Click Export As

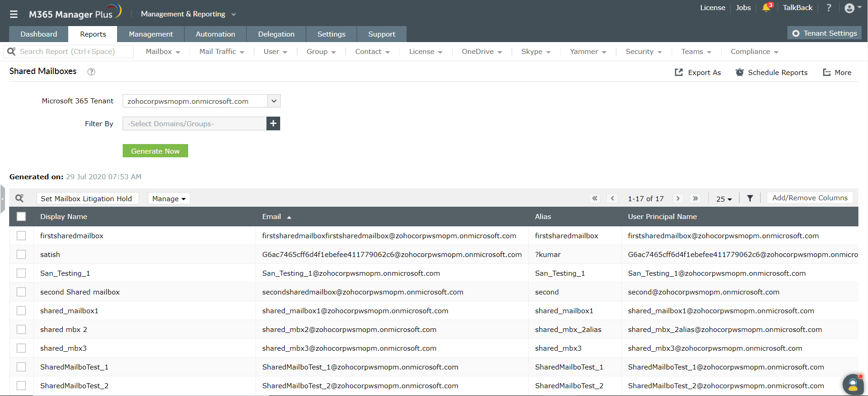click(x=698, y=72)
